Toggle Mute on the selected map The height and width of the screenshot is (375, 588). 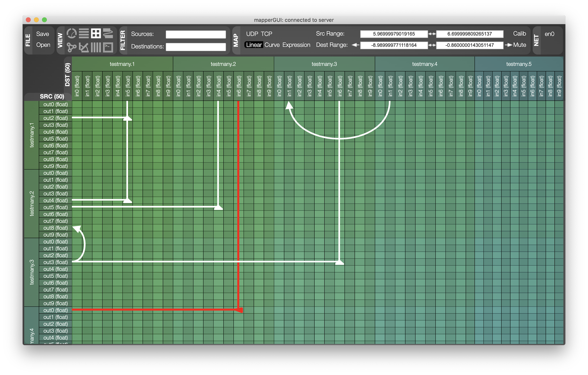click(x=519, y=45)
